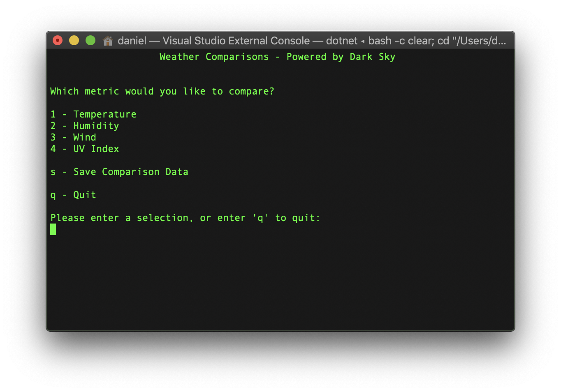Click the 'Weather Comparisons - Powered by Dark Sky' header

277,57
